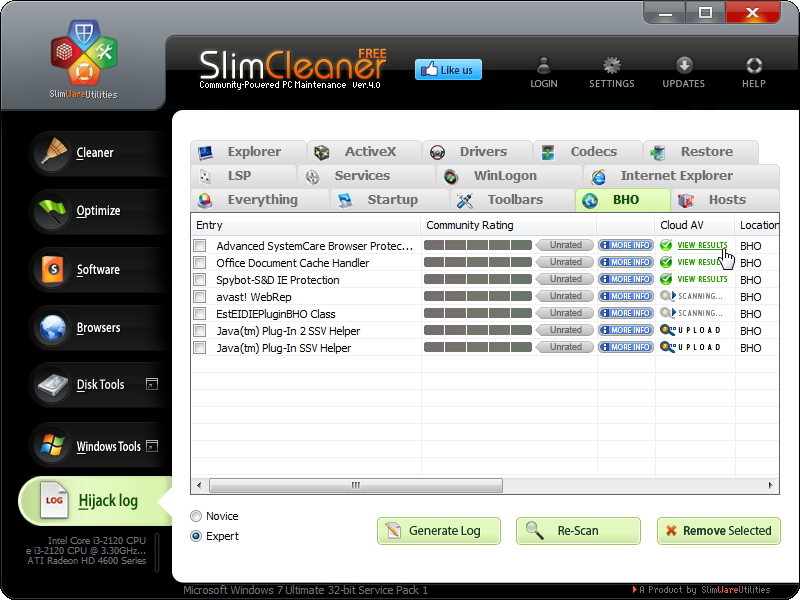
Task: Tick checkbox for Advanced SystemCare Browser Protection
Action: click(x=199, y=245)
